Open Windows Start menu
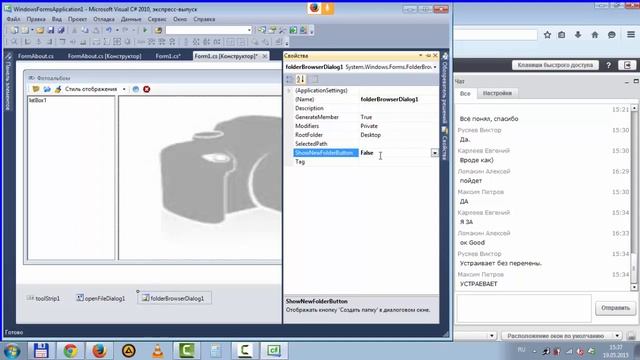This screenshot has width=640, height=360. (x=12, y=351)
